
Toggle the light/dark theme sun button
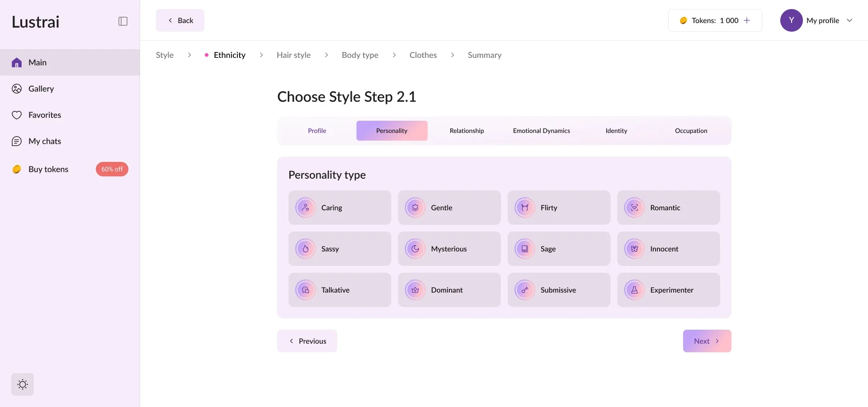point(23,384)
